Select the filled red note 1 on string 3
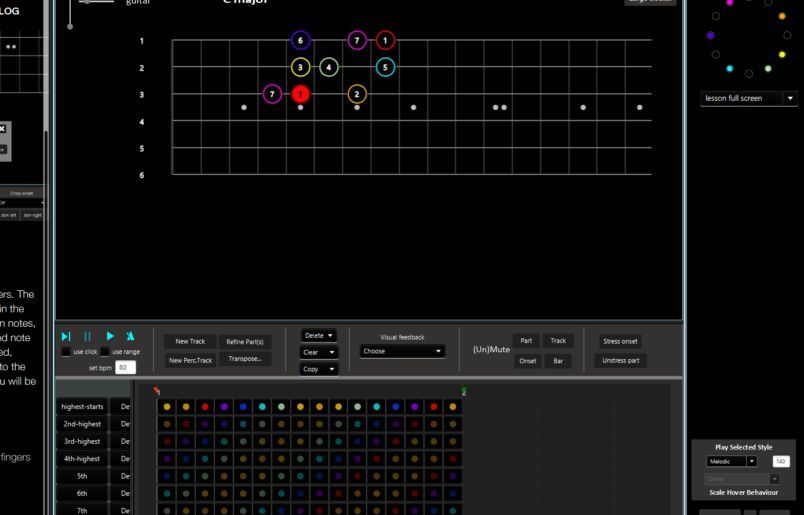Viewport: 804px width, 515px height. (300, 94)
